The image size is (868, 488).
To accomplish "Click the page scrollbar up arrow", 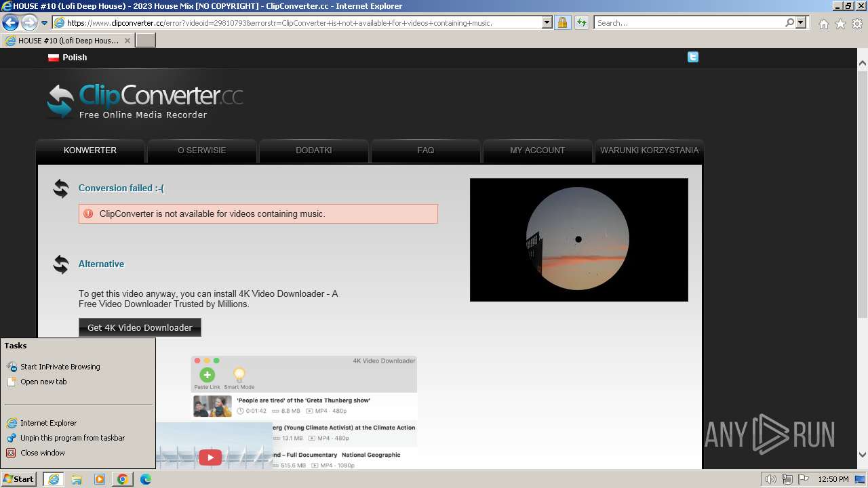I will click(863, 63).
